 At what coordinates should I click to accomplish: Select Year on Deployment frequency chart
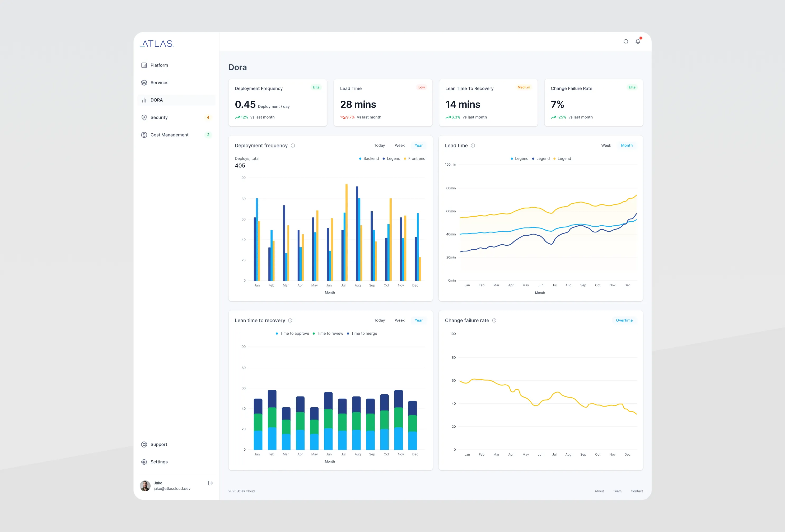pos(418,146)
